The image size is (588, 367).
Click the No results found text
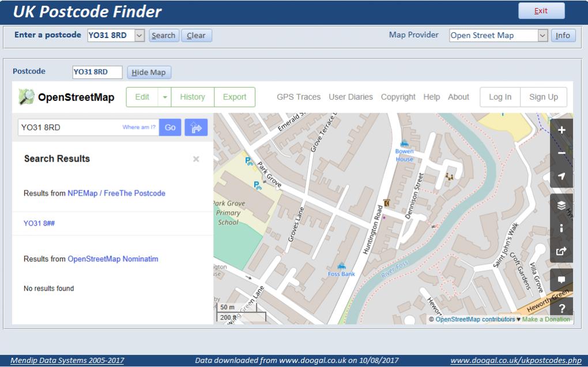[49, 289]
